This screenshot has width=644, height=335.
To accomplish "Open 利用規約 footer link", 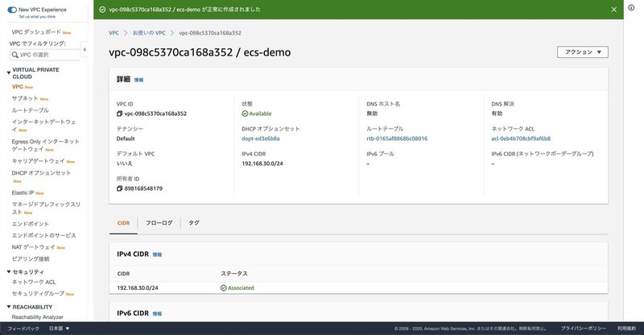I will (x=626, y=329).
